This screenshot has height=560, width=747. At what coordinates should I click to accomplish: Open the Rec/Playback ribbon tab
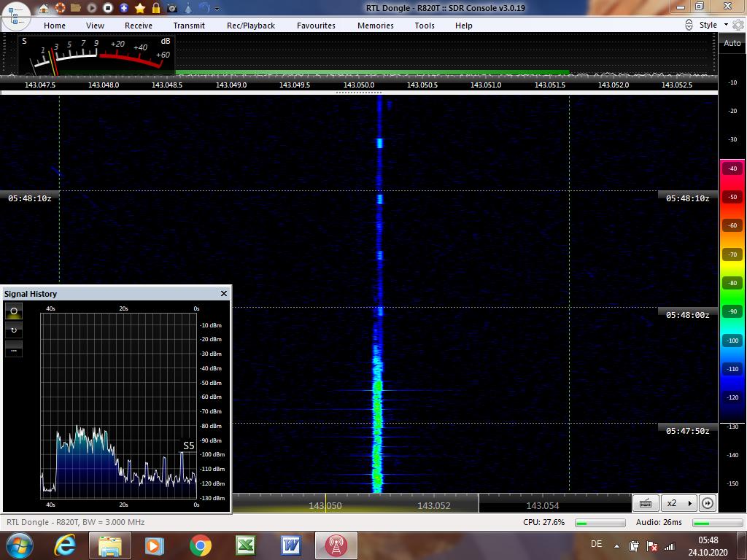pyautogui.click(x=251, y=26)
